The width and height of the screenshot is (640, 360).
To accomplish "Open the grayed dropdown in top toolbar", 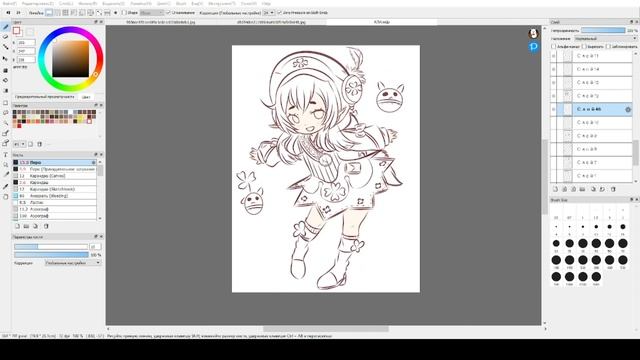I will (x=152, y=13).
